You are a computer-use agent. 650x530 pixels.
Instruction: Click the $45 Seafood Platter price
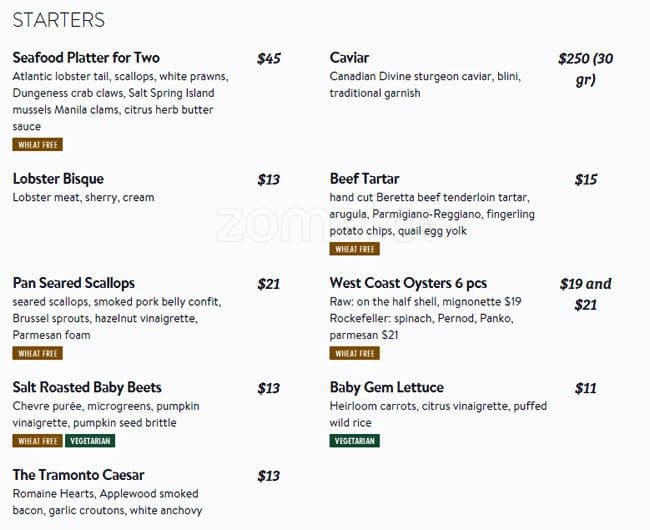tap(269, 58)
